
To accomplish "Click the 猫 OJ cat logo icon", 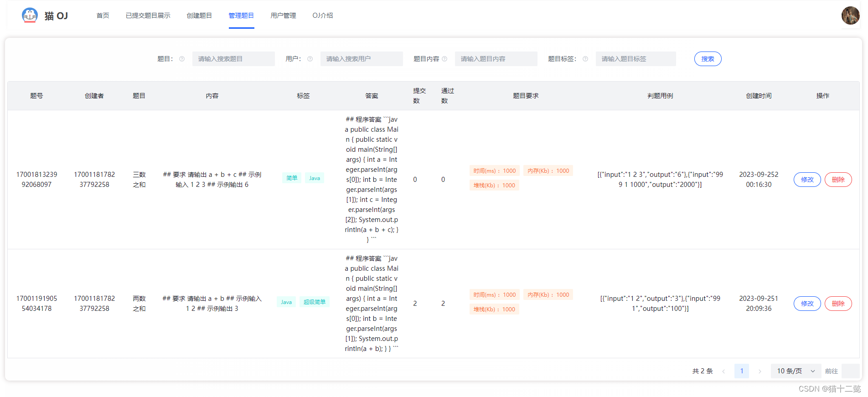I will coord(30,15).
